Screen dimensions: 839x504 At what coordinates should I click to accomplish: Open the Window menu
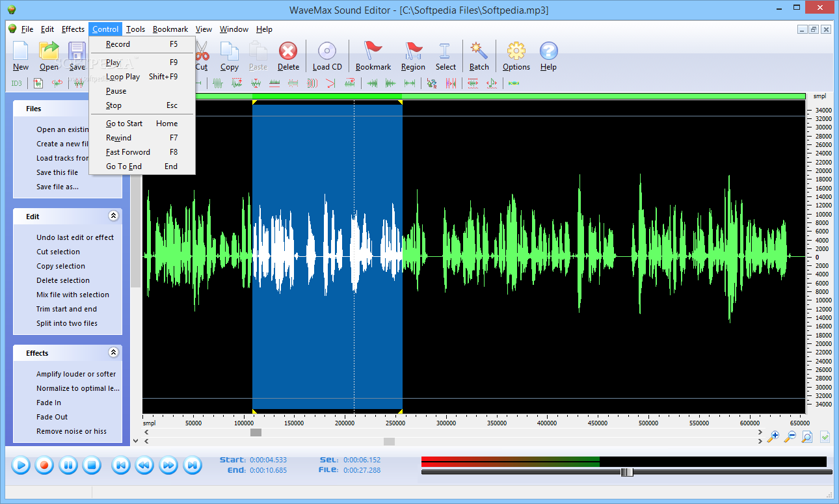click(x=234, y=29)
